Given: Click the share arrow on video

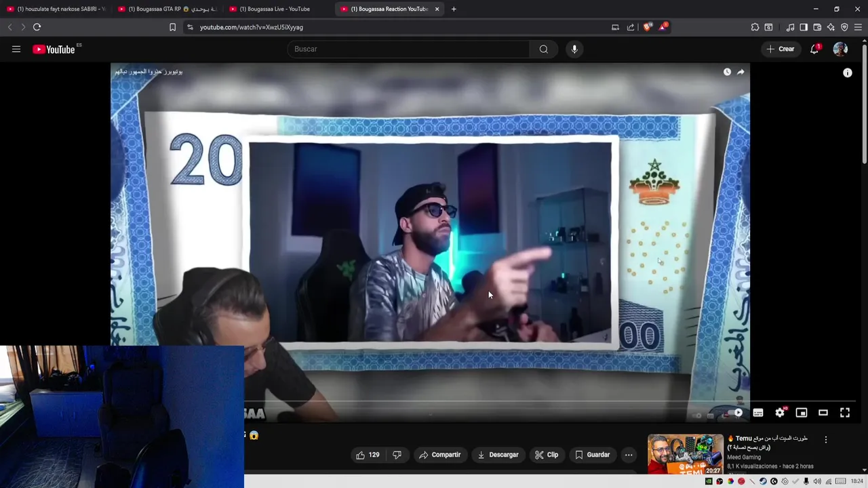Looking at the screenshot, I should click(x=741, y=72).
